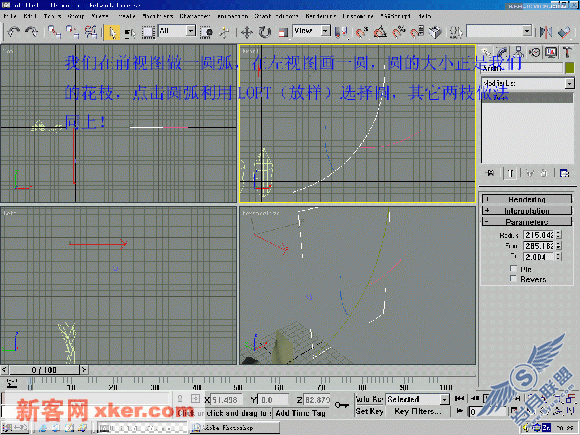Click the olive object color swatch
This screenshot has width=580, height=435.
[x=570, y=68]
